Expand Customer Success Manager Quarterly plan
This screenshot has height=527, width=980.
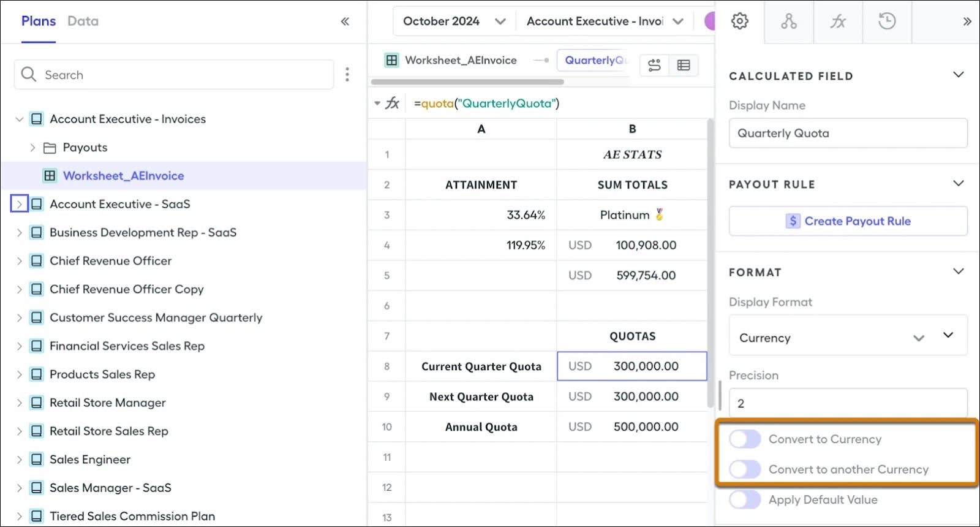(x=19, y=318)
